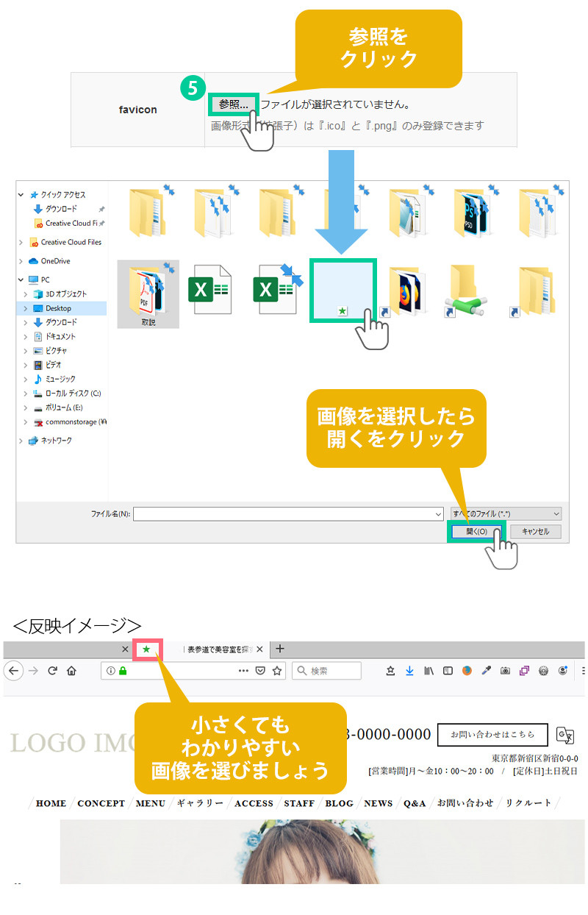
Task: Expand the ネットワーク tree node
Action: (x=21, y=441)
